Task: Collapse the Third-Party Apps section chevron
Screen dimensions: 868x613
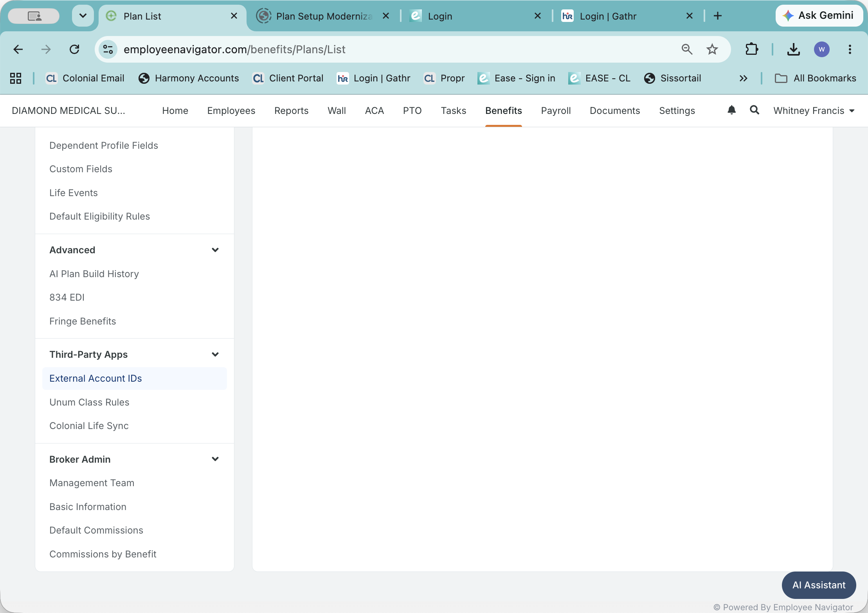Action: (215, 354)
